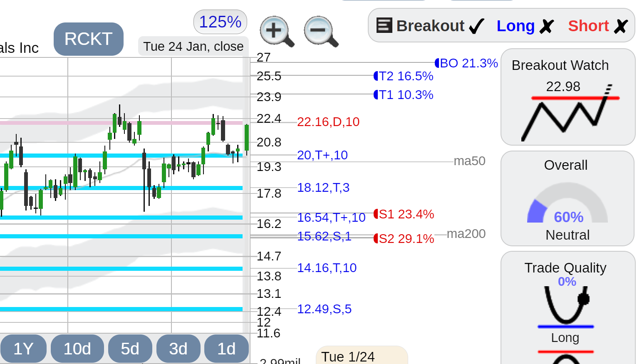Toggle the Short X mark
This screenshot has height=364, width=637.
[620, 26]
